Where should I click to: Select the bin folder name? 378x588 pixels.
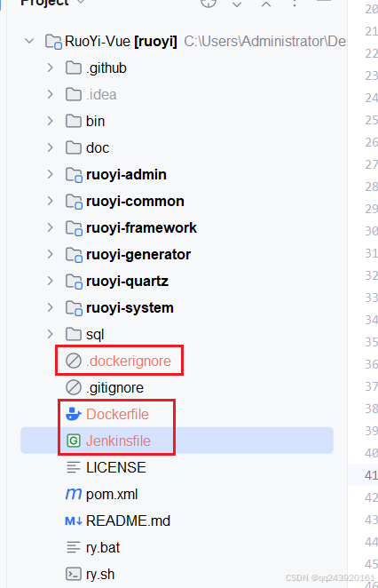96,121
